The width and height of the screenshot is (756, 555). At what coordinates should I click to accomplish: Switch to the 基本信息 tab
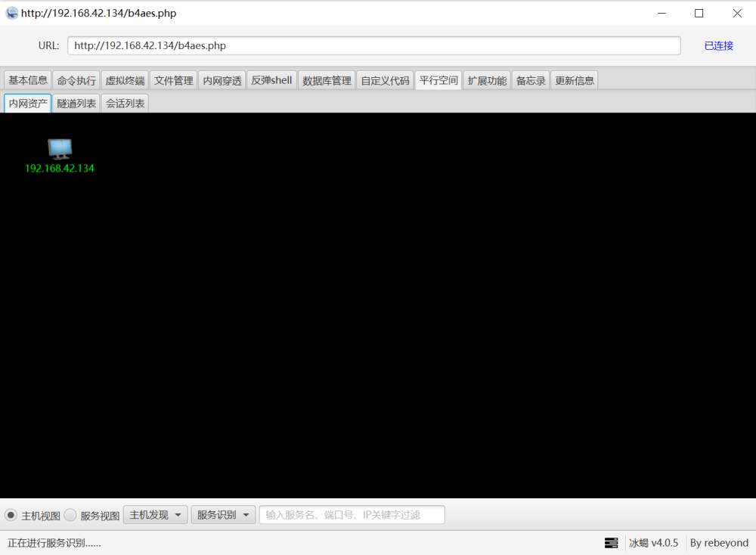[28, 80]
